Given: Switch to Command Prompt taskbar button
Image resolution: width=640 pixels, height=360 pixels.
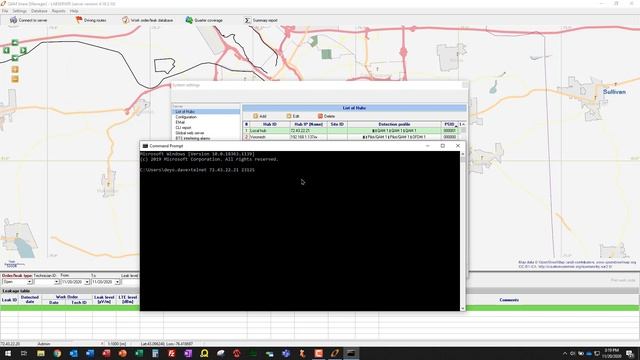Looking at the screenshot, I should [x=351, y=353].
